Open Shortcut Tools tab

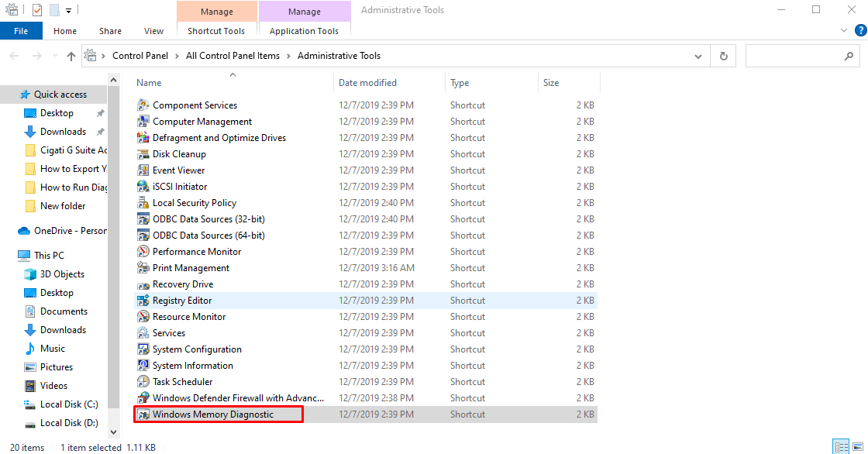[x=216, y=31]
